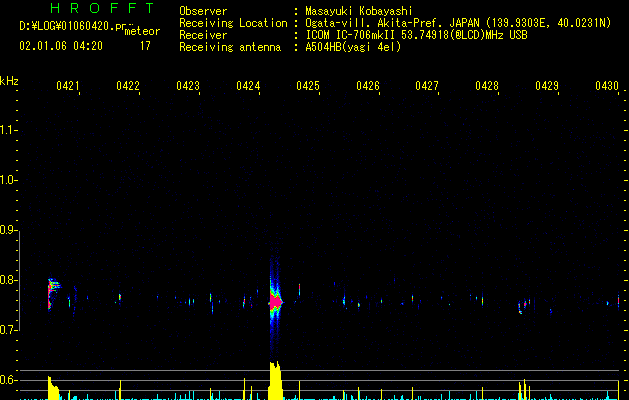Click the 0.9 kHz axis label
Viewport: 629px width, 400px height.
(x=8, y=230)
